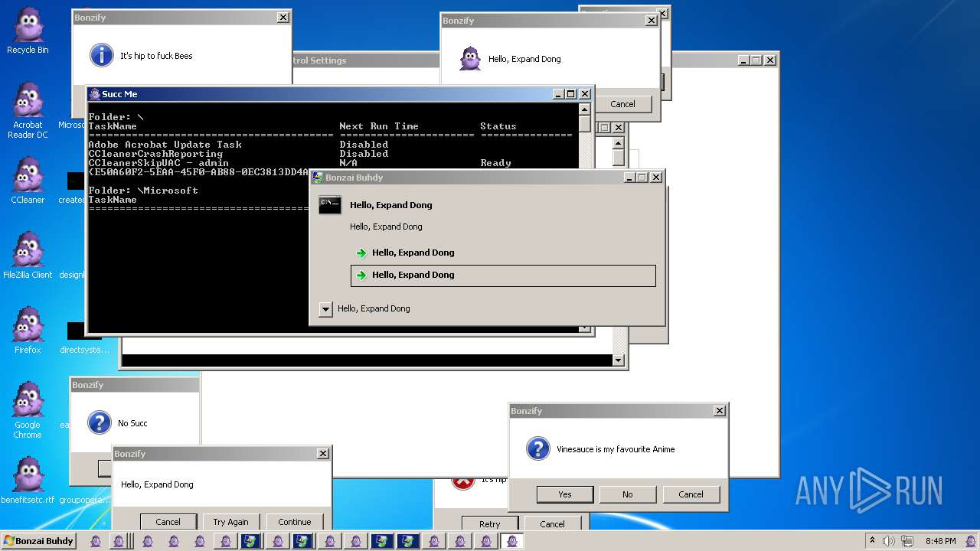
Task: Click the bold Hello, Expand Dong heading
Action: tap(391, 205)
